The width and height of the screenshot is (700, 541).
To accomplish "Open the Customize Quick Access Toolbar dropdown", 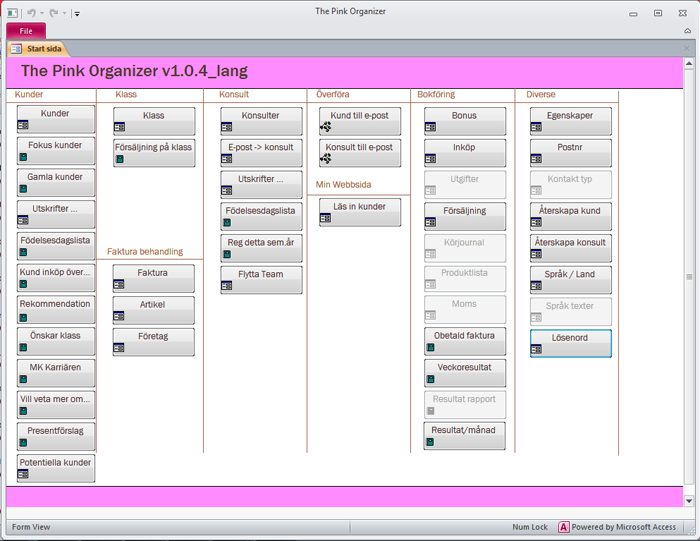I will [x=77, y=14].
